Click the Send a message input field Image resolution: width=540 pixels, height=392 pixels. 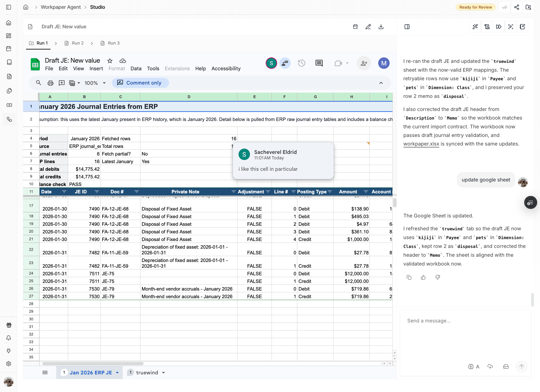[465, 321]
